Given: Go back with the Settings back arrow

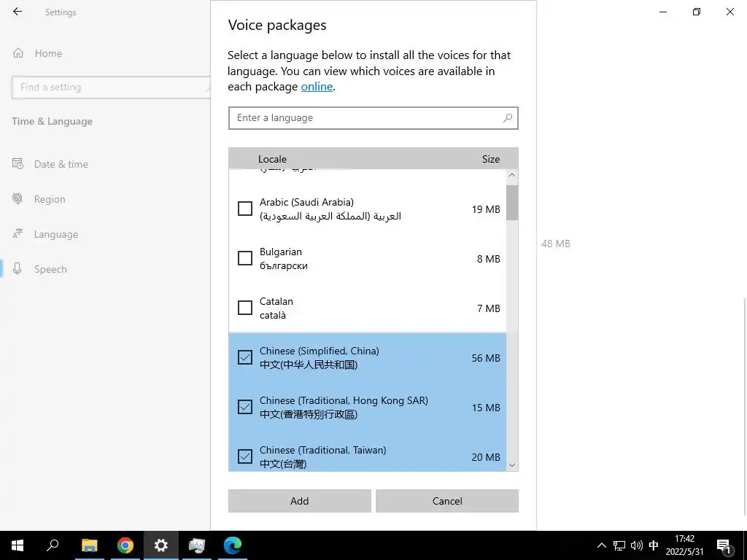Looking at the screenshot, I should 18,12.
